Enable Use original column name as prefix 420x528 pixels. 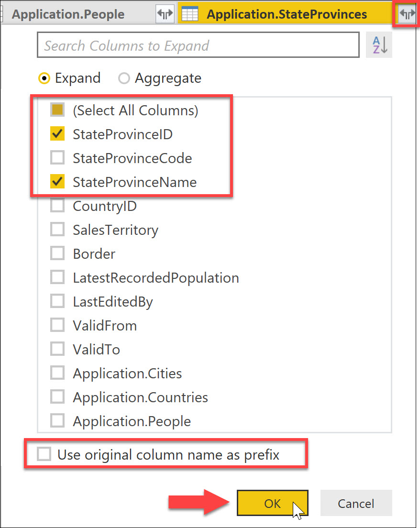[x=44, y=454]
